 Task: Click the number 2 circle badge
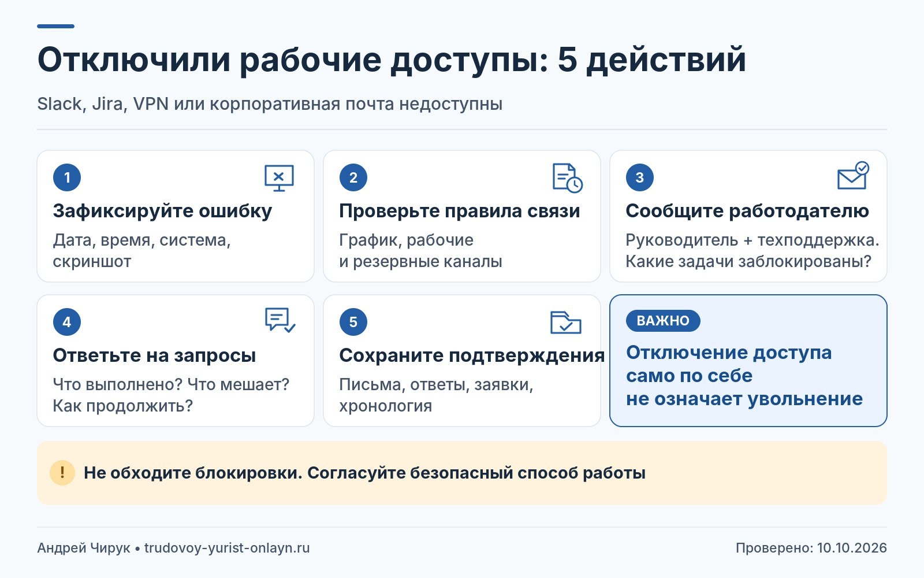tap(353, 177)
